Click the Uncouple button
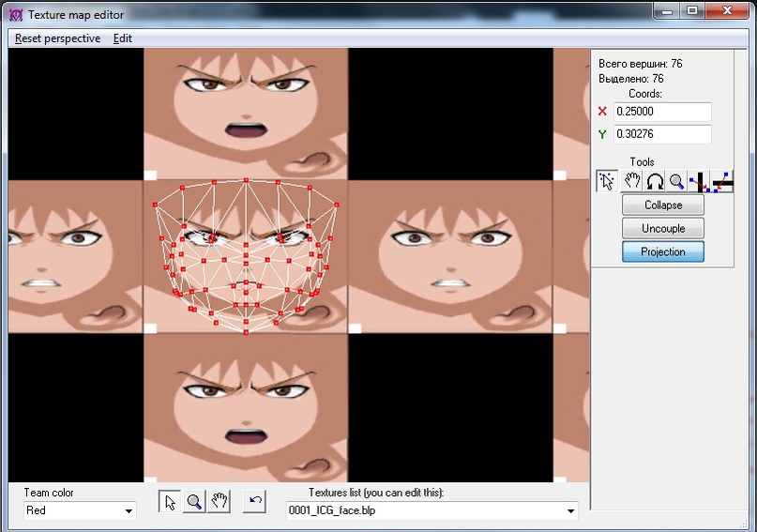Viewport: 757px width, 532px height. click(x=663, y=228)
